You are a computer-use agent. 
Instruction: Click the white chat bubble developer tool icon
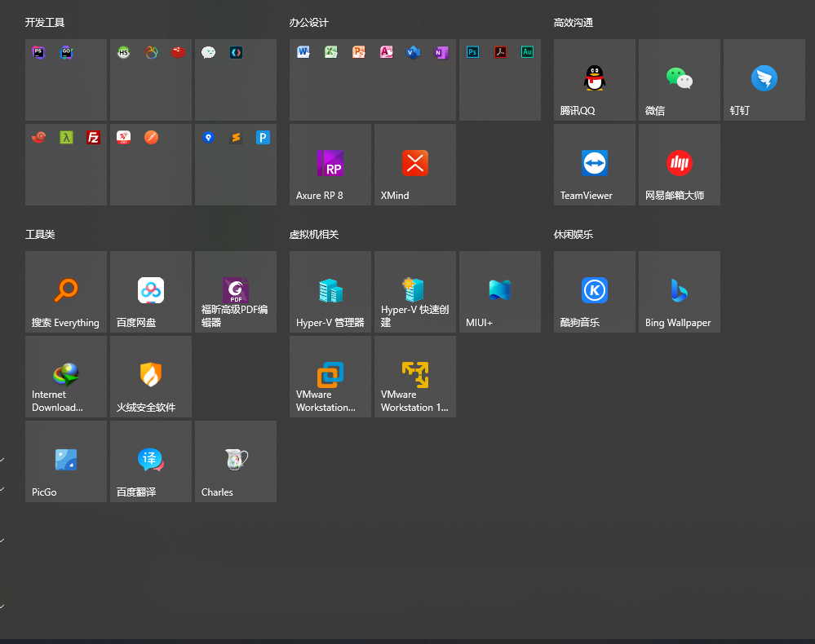click(x=208, y=52)
